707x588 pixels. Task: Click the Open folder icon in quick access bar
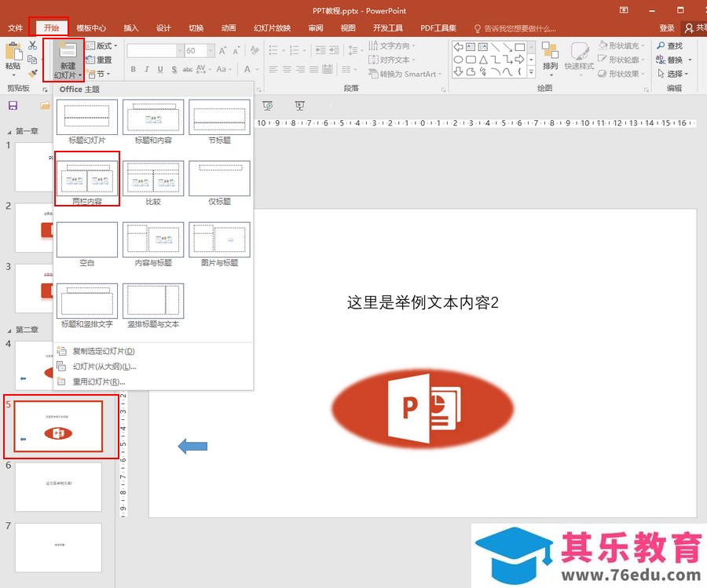tap(45, 105)
